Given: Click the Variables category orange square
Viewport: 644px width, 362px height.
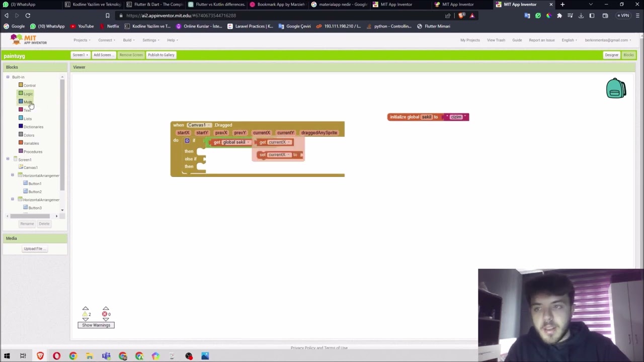Looking at the screenshot, I should (x=21, y=143).
